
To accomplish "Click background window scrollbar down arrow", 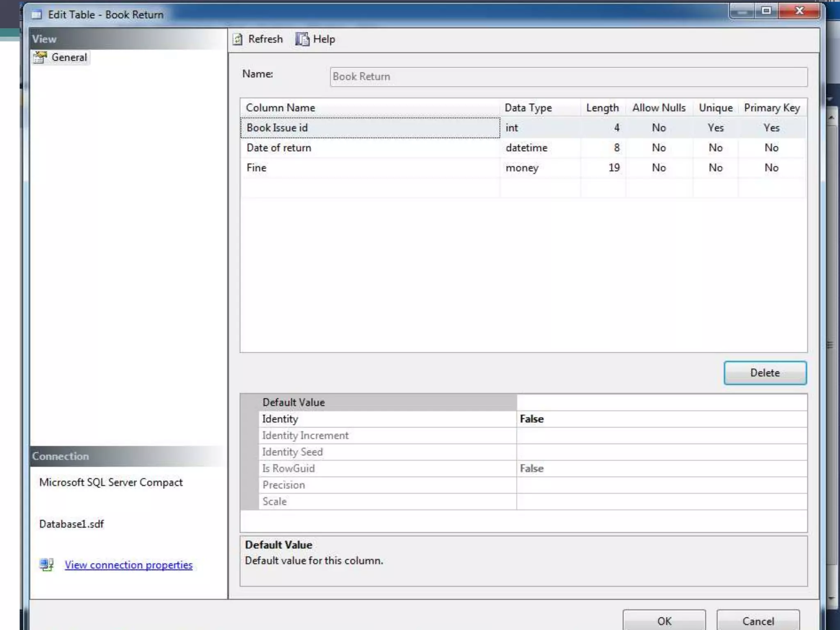I will [x=831, y=598].
